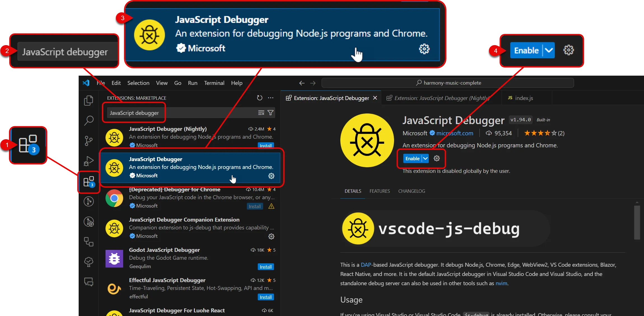
Task: Open the Explorer view
Action: [88, 100]
